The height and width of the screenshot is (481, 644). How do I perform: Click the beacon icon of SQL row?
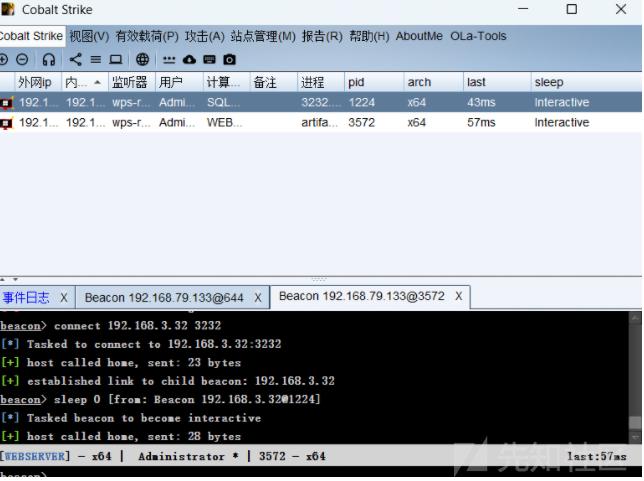pos(7,103)
